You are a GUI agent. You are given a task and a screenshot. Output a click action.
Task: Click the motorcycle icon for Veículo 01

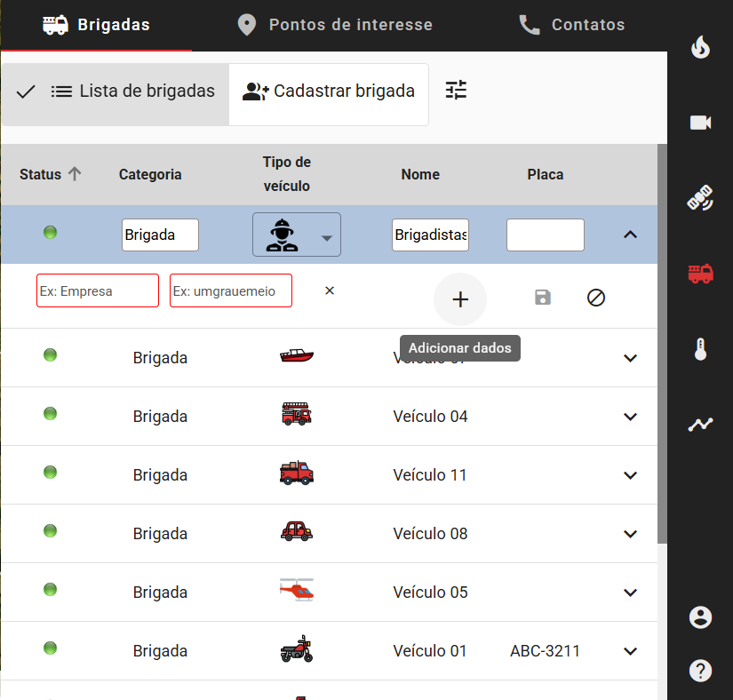click(297, 648)
